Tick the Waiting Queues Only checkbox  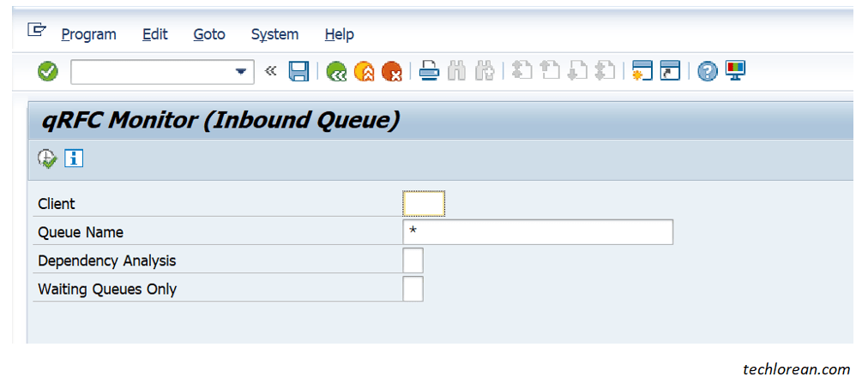(x=413, y=289)
